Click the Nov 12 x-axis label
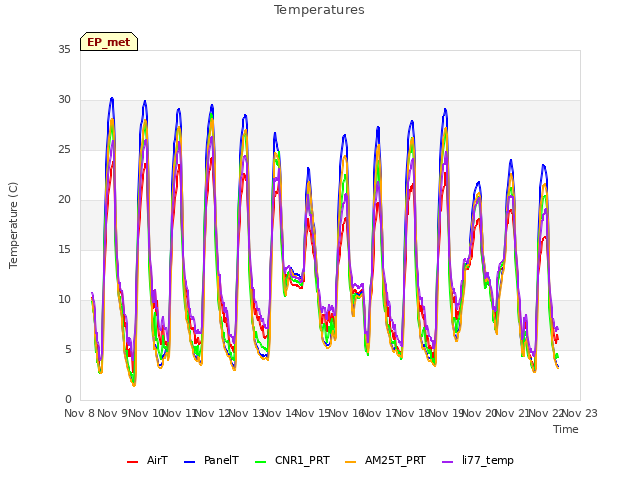640x480 pixels. click(x=212, y=413)
